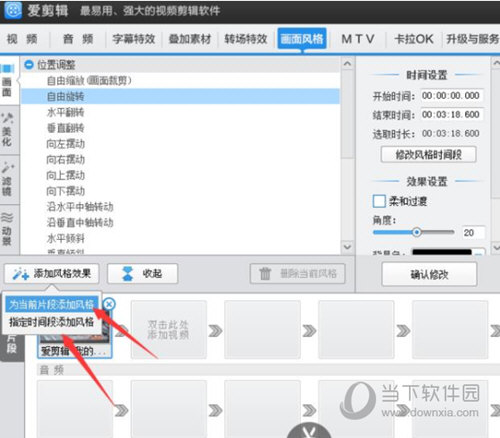
Task: Switch to 叠加素材 tab
Action: 190,39
